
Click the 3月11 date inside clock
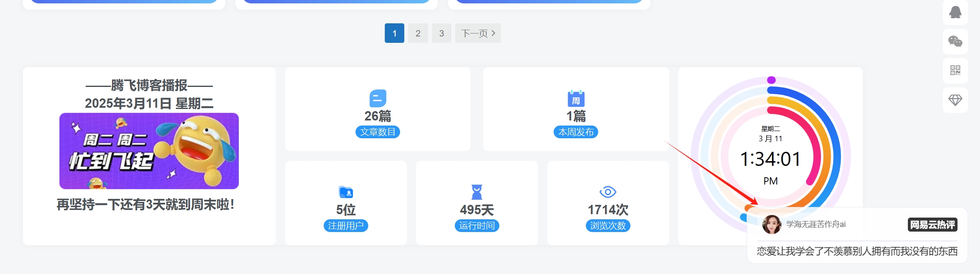[x=770, y=139]
